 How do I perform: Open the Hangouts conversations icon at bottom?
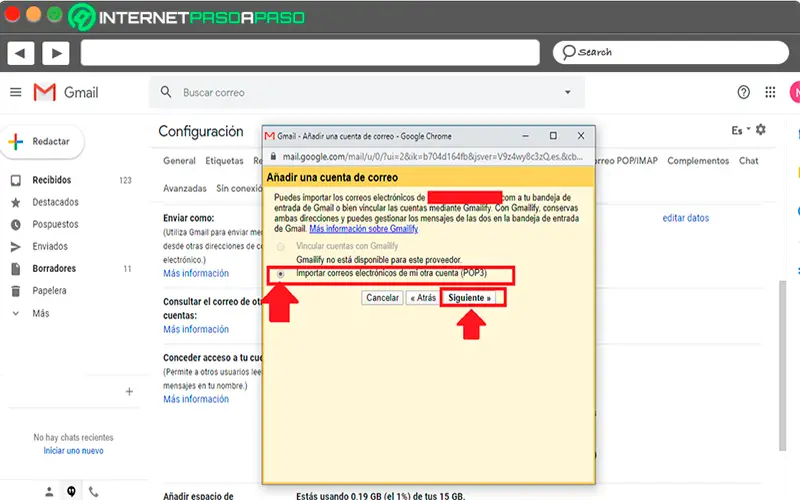click(x=71, y=492)
